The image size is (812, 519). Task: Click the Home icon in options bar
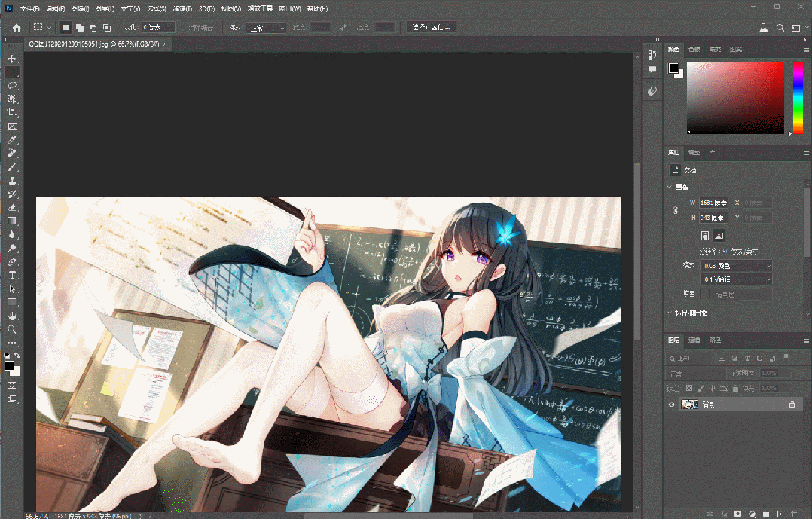coord(17,27)
